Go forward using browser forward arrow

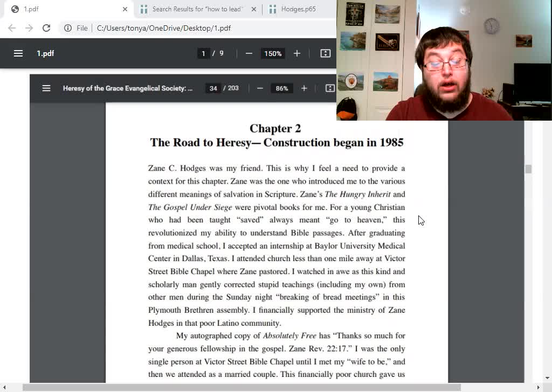tap(29, 28)
